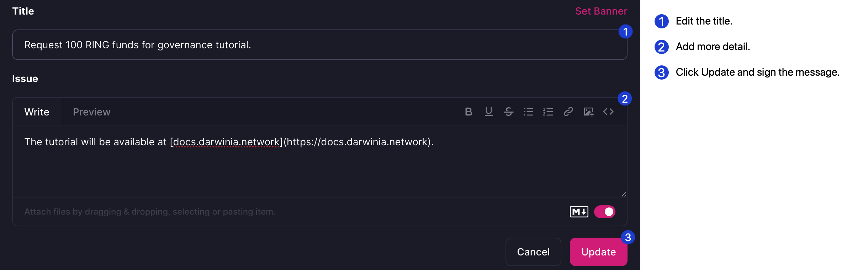
Task: Click inside the Issue text area
Action: click(319, 171)
